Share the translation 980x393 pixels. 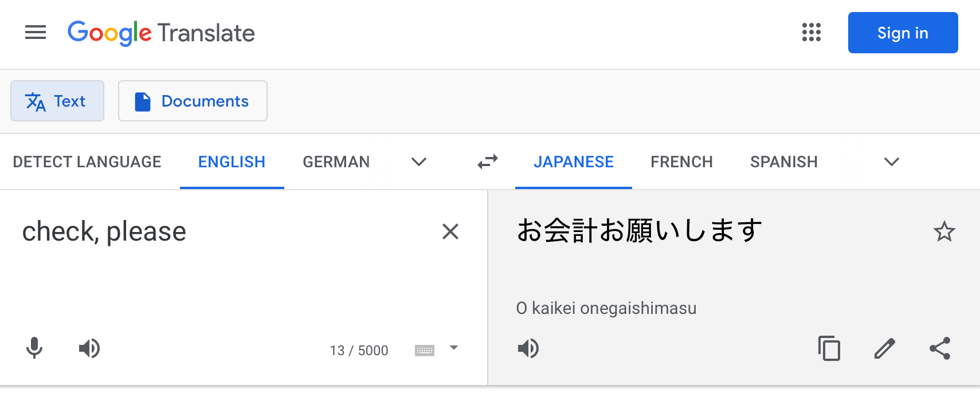click(x=940, y=348)
